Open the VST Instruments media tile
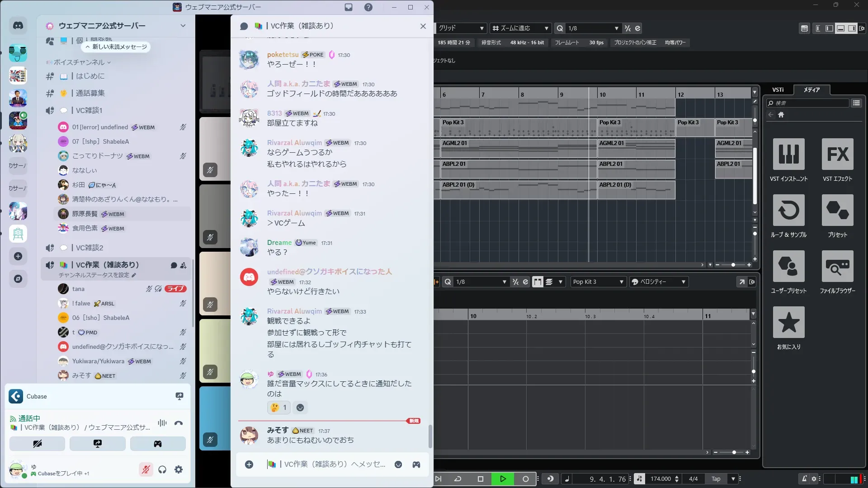The width and height of the screenshot is (868, 488). coord(788,155)
